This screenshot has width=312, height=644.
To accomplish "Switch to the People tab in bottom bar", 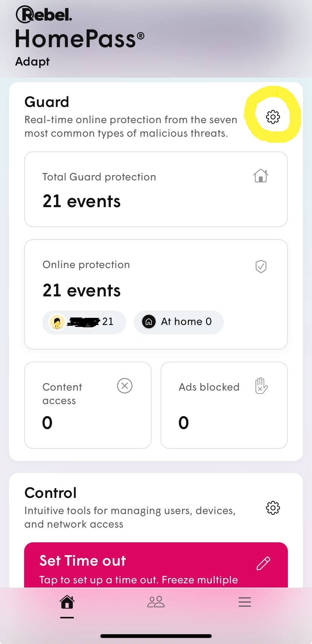I will pos(156,602).
